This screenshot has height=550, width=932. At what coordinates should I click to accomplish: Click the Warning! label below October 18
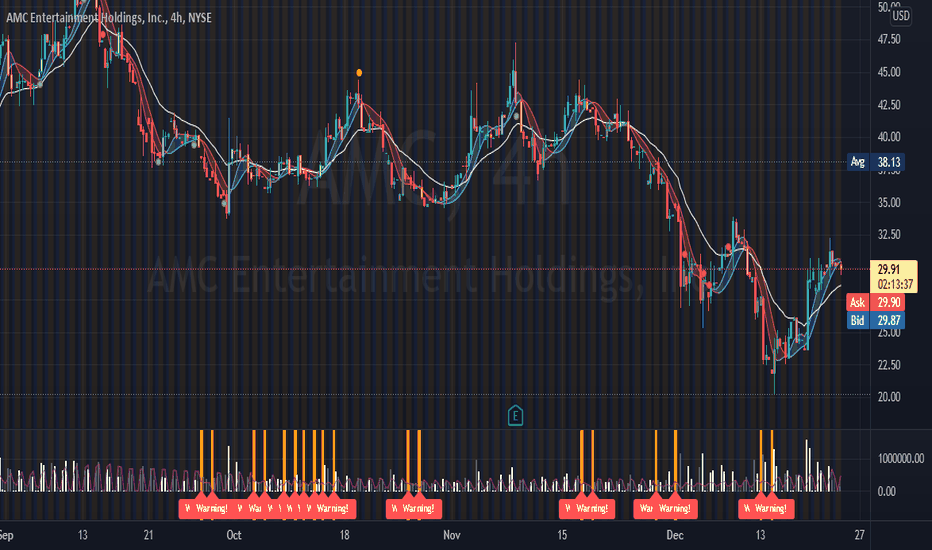click(x=333, y=509)
